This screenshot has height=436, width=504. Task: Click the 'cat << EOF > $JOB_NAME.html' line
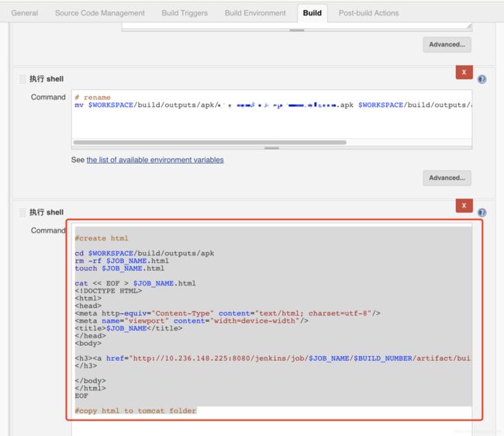[x=136, y=283]
